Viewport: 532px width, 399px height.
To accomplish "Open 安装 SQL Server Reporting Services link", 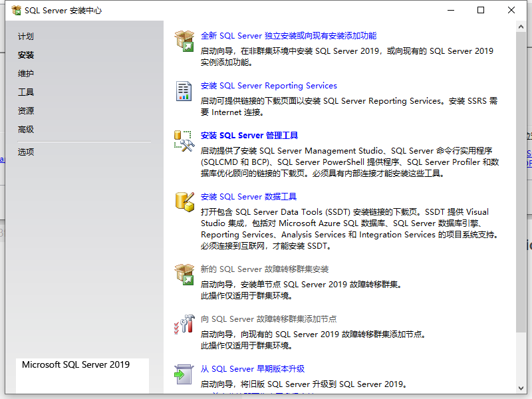I will coord(269,86).
